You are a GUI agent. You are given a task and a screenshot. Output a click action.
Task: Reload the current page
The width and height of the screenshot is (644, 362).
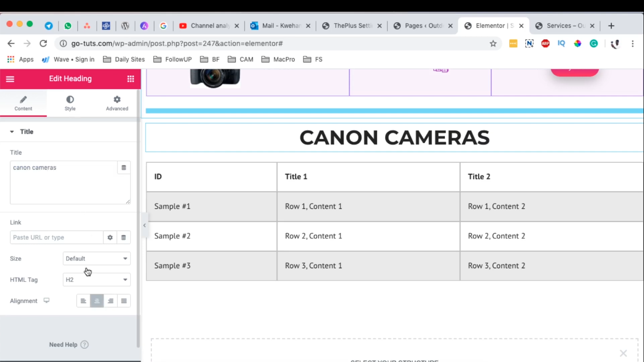(43, 43)
